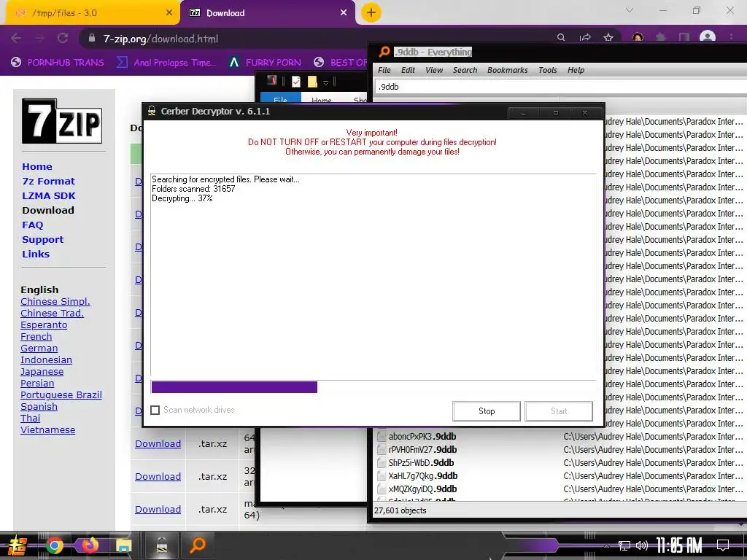Select the XaHL7g7Qkg.9ddb file row
The image size is (747, 560).
tap(560, 475)
